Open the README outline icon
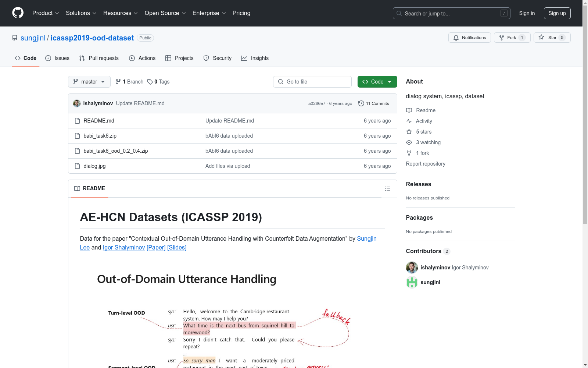 [387, 189]
